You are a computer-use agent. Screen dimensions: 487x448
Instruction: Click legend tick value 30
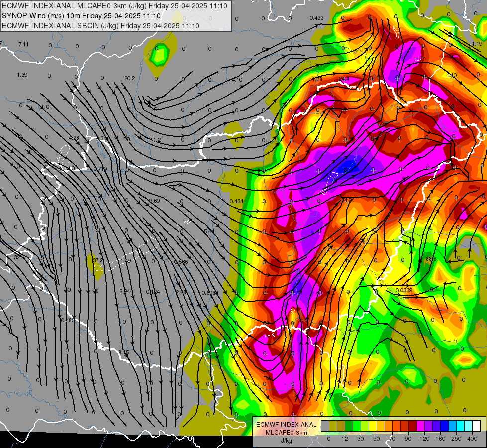point(361,439)
